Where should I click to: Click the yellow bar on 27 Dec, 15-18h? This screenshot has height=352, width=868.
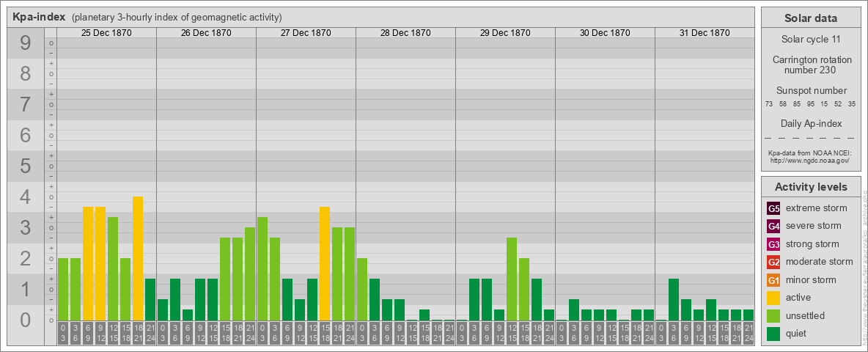pos(325,263)
